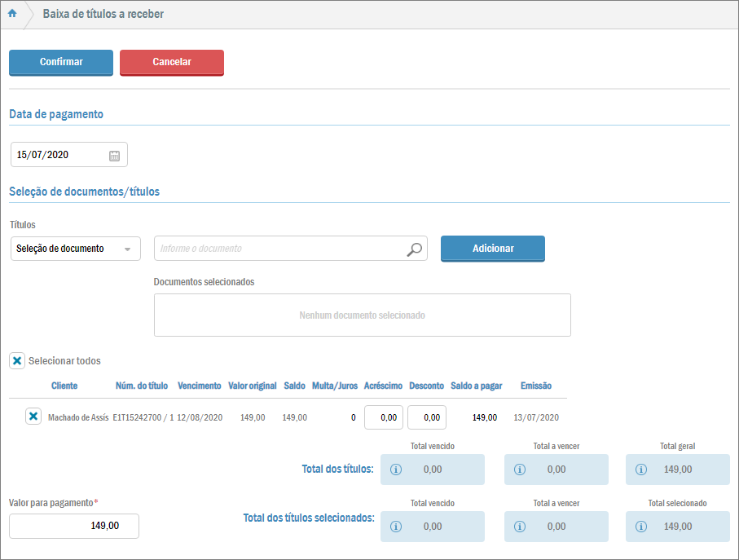Image resolution: width=739 pixels, height=560 pixels.
Task: Focus the Informe o documento search field
Action: pyautogui.click(x=277, y=249)
